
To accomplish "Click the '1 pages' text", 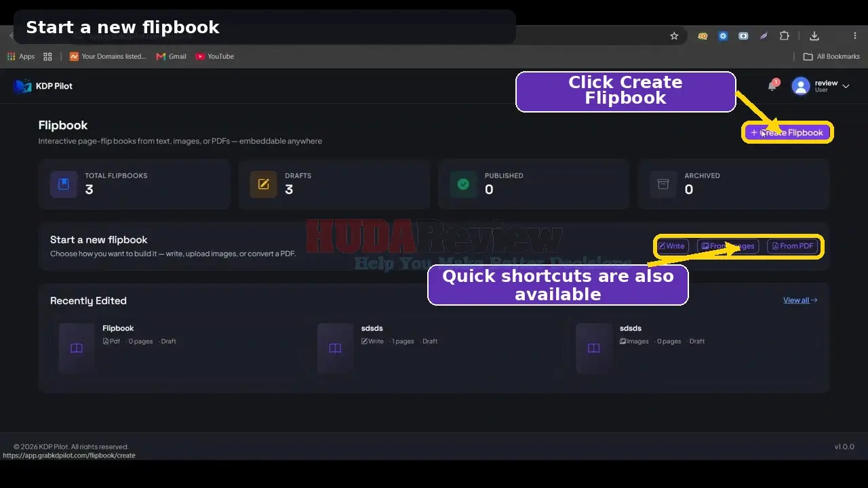I will pyautogui.click(x=403, y=342).
